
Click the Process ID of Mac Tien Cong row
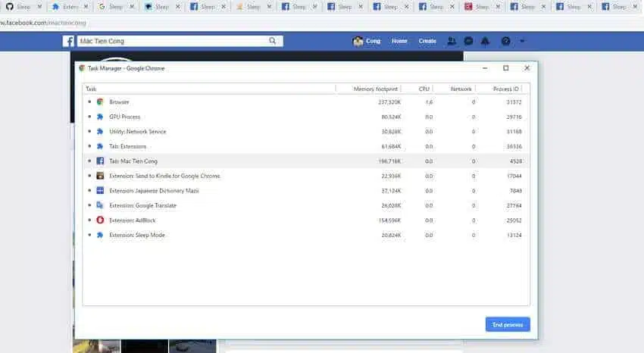tap(516, 161)
